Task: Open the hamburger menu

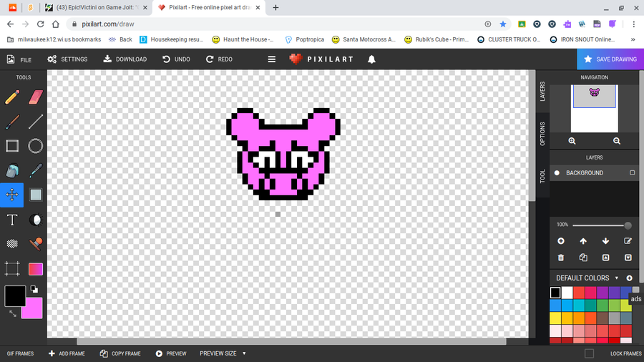Action: (272, 59)
